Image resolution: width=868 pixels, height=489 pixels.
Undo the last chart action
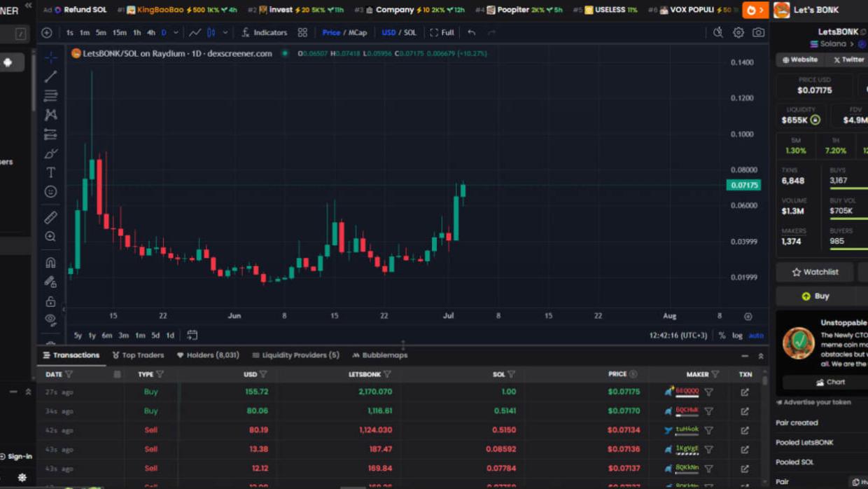pyautogui.click(x=472, y=33)
